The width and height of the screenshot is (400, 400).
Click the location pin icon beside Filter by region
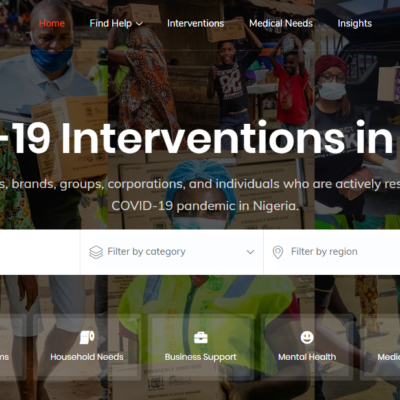click(x=278, y=252)
